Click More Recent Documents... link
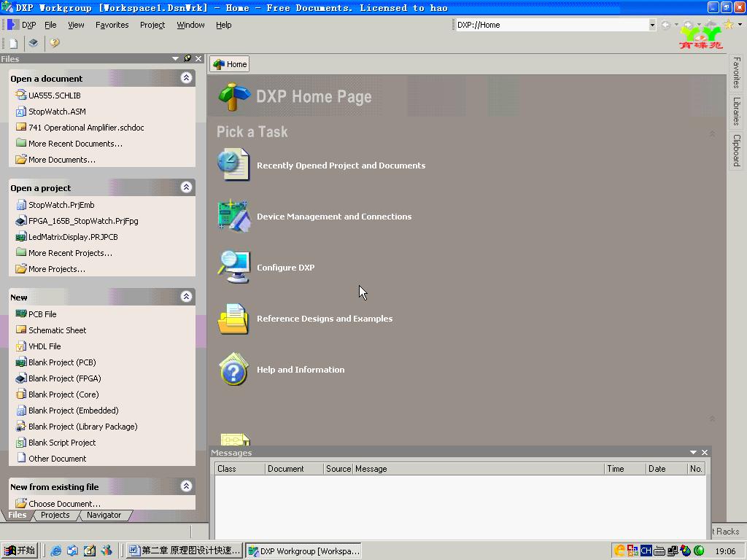This screenshot has height=560, width=747. pos(75,144)
